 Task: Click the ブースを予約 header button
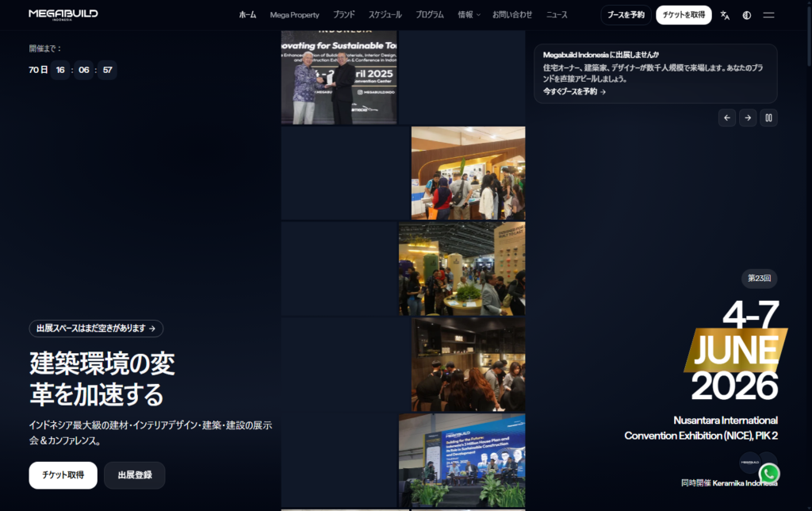coord(626,14)
